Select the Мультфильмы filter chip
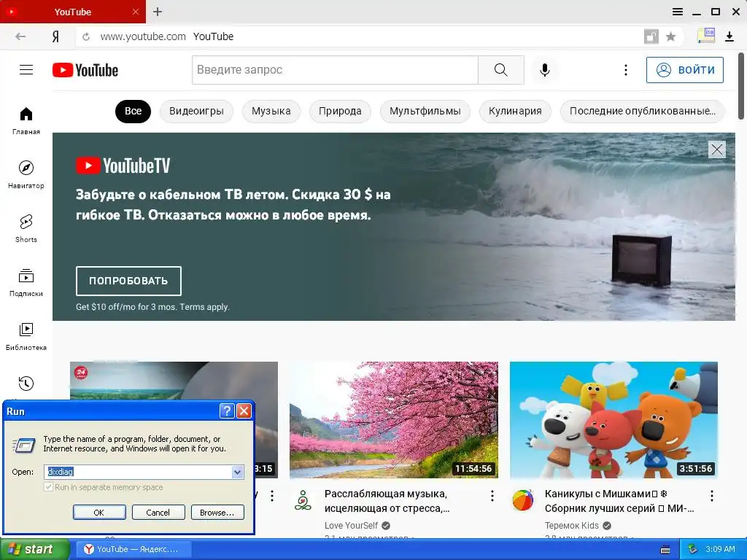Image resolution: width=747 pixels, height=560 pixels. pyautogui.click(x=425, y=112)
